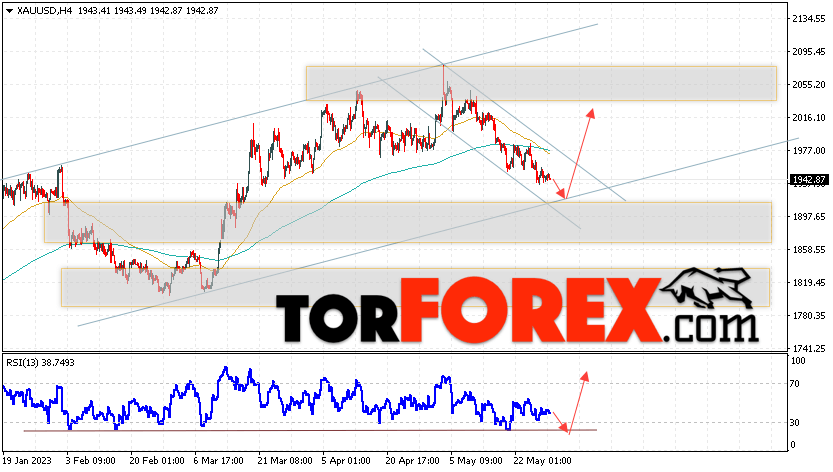This screenshot has width=833, height=472.
Task: Click the 1819.45 price axis label
Action: click(809, 283)
